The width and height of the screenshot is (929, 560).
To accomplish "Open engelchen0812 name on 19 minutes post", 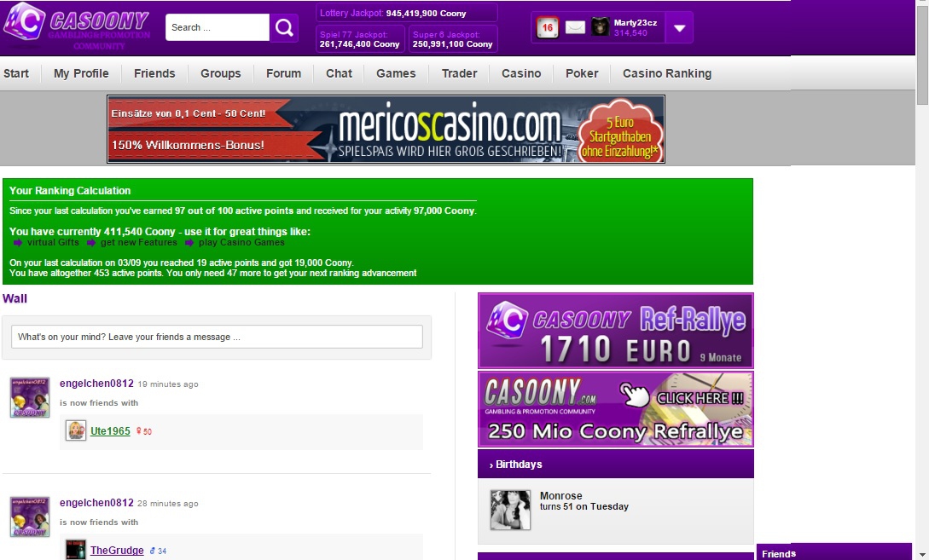I will [96, 384].
